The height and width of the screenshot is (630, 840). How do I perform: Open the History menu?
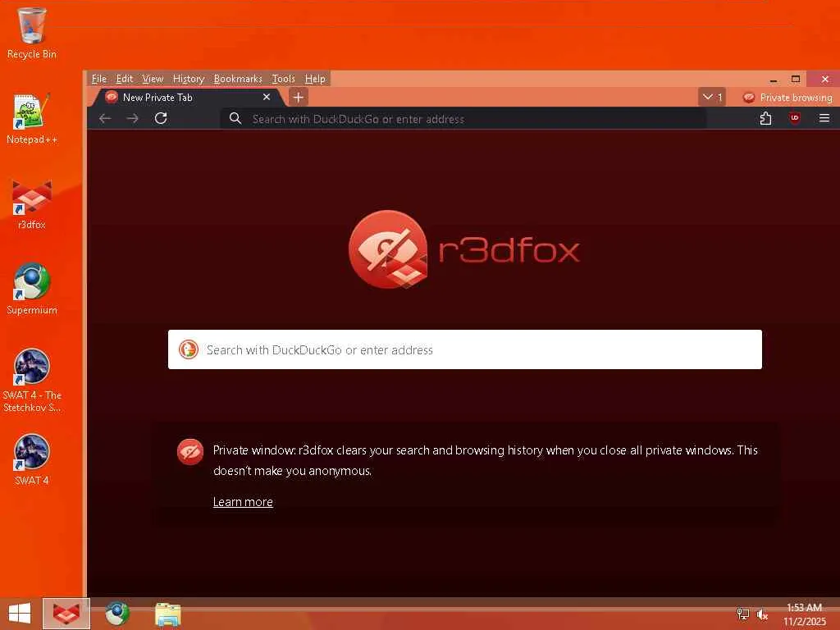(189, 79)
